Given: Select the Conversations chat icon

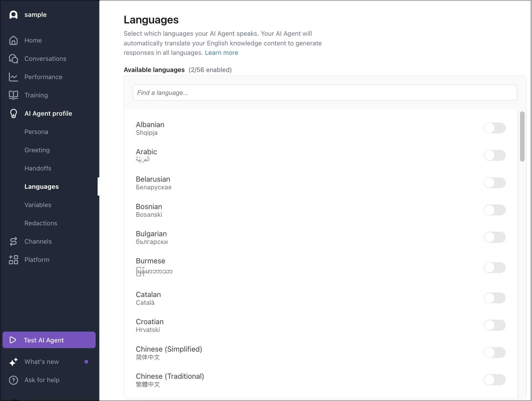Looking at the screenshot, I should coord(13,59).
